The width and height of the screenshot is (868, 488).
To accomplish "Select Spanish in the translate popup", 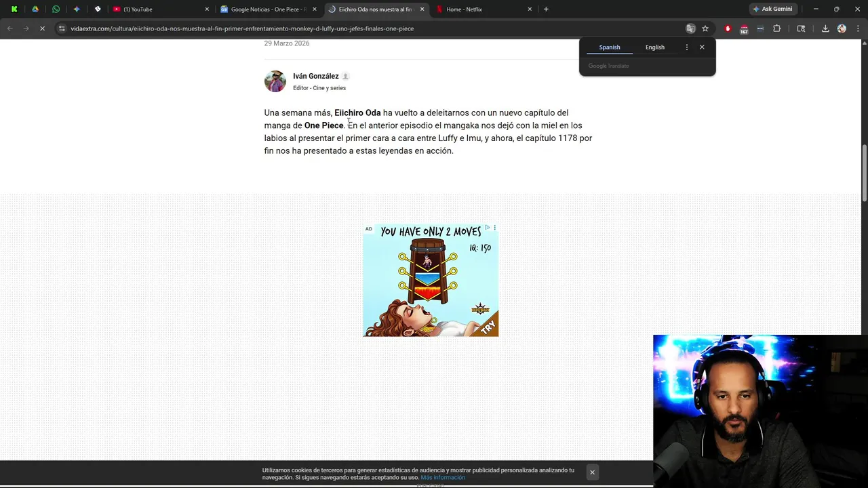I will pyautogui.click(x=609, y=47).
